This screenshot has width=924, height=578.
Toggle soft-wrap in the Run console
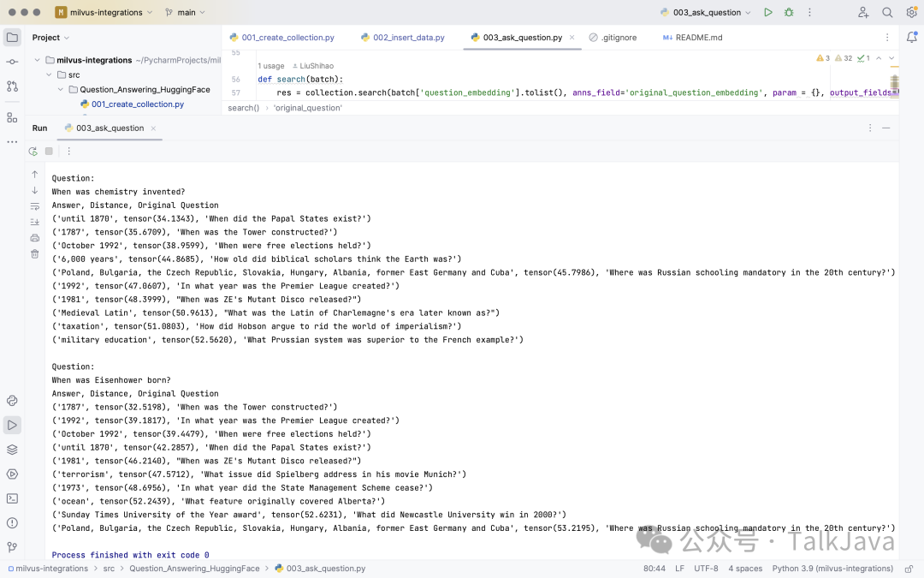pyautogui.click(x=35, y=206)
